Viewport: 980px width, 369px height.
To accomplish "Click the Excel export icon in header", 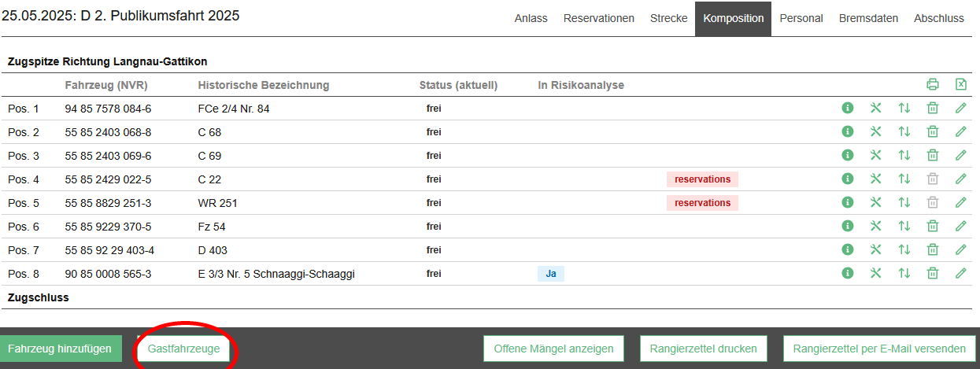I will point(960,85).
